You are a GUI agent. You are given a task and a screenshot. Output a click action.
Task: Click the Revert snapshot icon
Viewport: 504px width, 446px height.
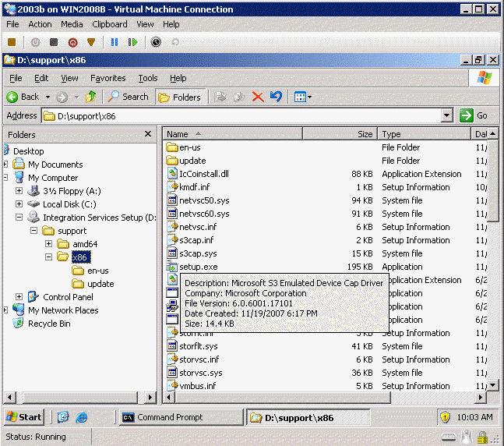(175, 42)
